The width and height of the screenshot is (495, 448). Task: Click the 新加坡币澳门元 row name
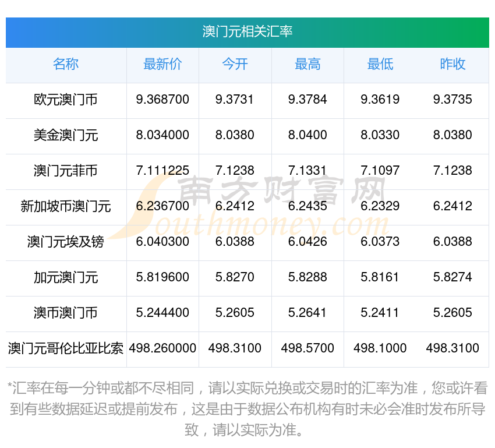coord(66,206)
